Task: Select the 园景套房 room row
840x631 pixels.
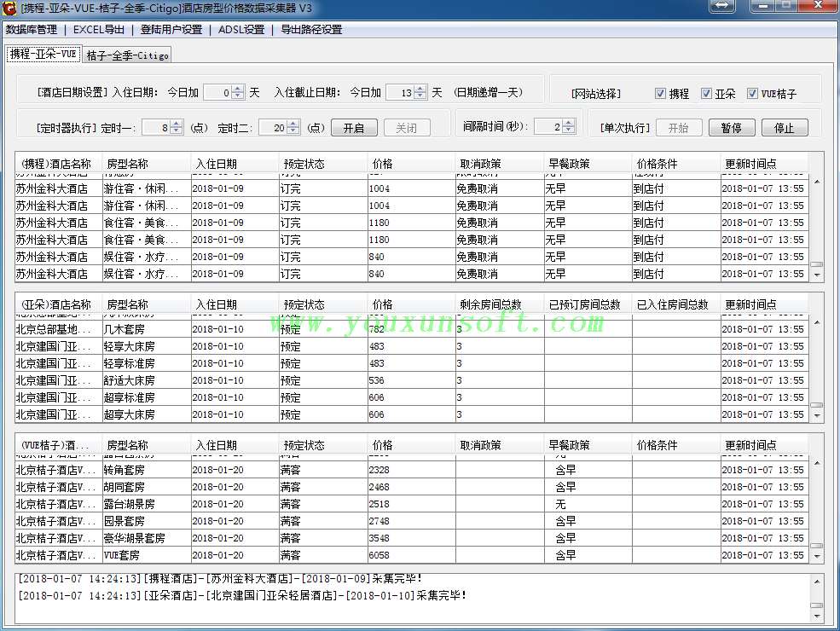Action: pos(411,521)
